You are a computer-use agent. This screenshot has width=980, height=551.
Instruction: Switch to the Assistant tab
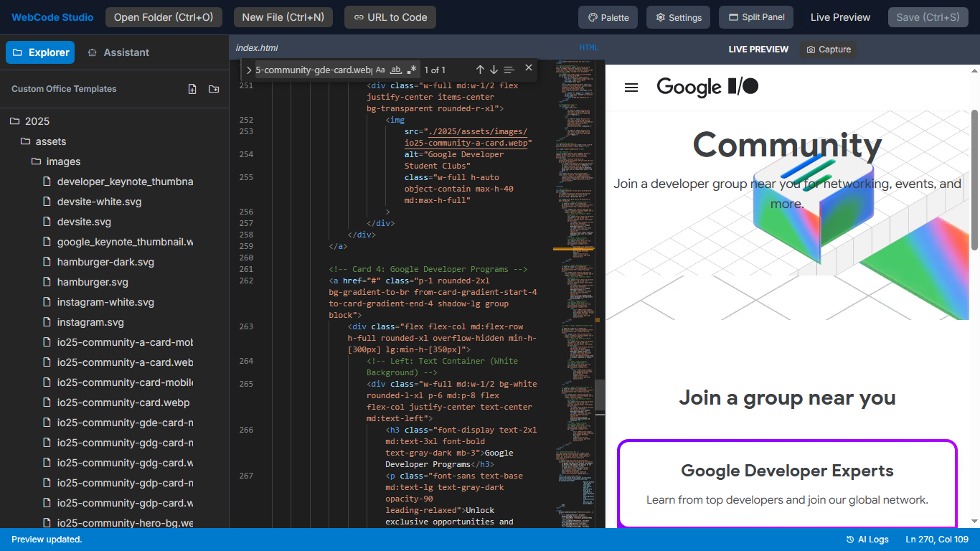click(118, 52)
